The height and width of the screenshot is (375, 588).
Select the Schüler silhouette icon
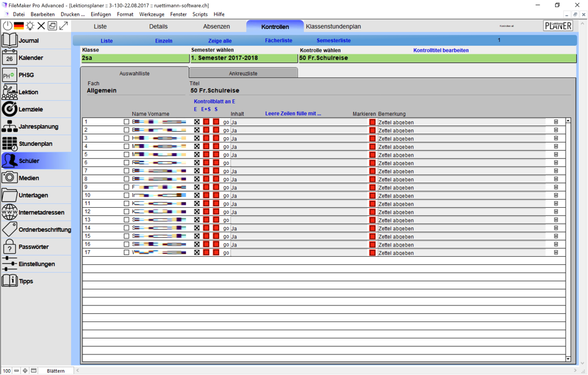pos(9,161)
